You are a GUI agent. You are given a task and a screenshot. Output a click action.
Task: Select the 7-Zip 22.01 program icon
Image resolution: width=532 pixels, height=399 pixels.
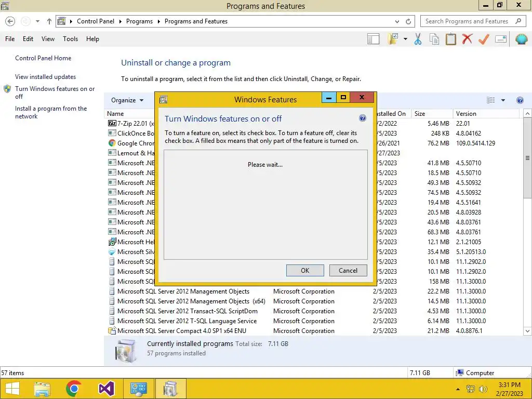(112, 123)
